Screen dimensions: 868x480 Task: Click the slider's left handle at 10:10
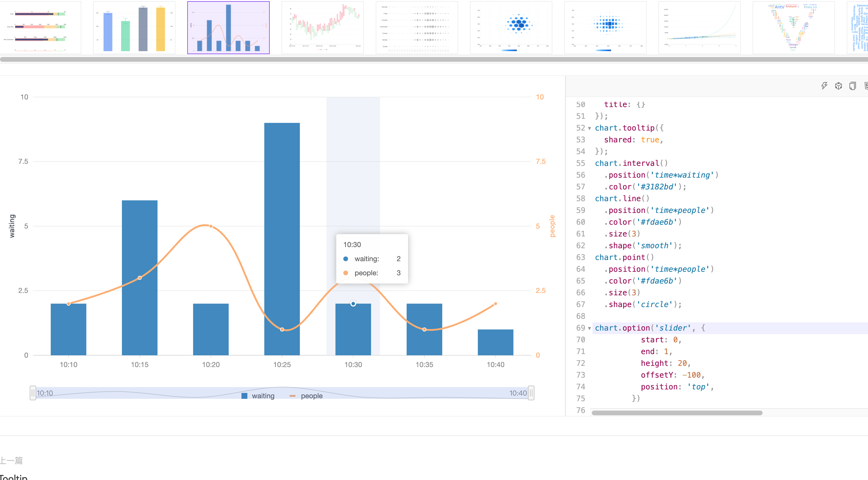(x=33, y=393)
